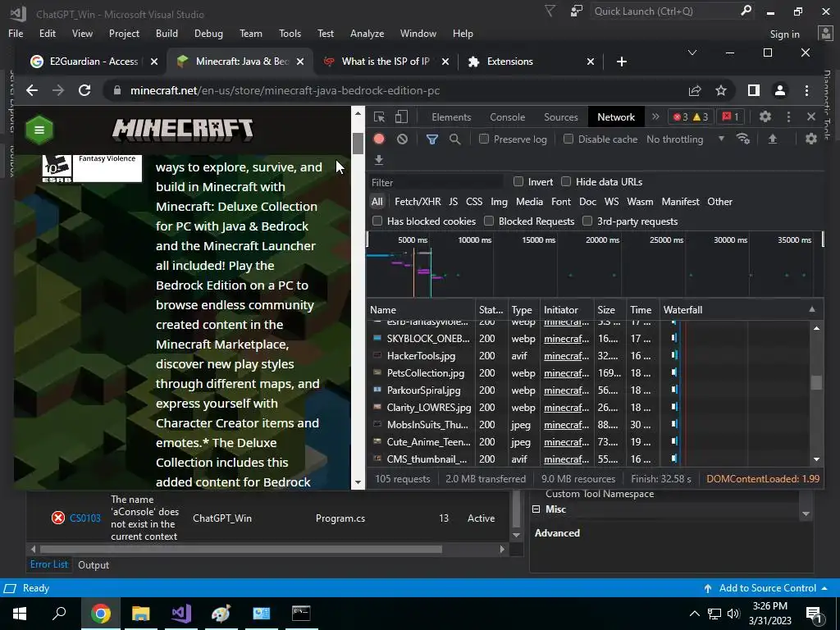840x630 pixels.
Task: Show more DevTools tabs via double chevron
Action: (x=655, y=116)
